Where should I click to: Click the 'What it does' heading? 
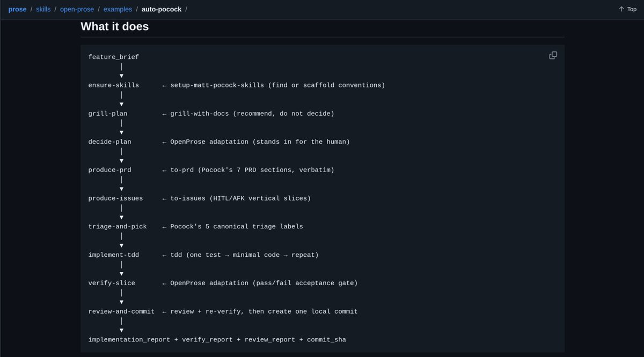115,26
